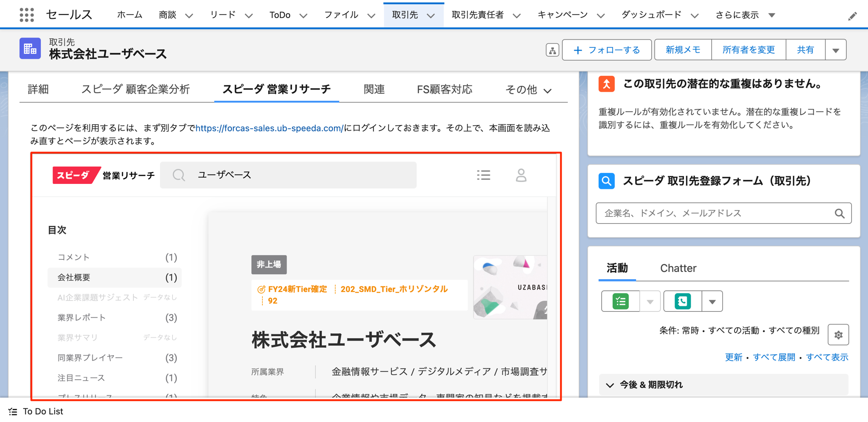Collapse the 今後 & 期限切れ section
This screenshot has width=868, height=422.
(x=610, y=384)
